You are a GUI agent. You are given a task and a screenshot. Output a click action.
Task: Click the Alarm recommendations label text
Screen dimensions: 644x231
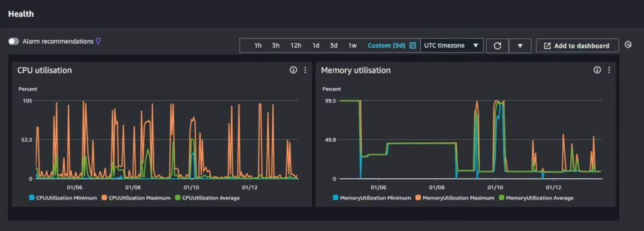tap(58, 42)
